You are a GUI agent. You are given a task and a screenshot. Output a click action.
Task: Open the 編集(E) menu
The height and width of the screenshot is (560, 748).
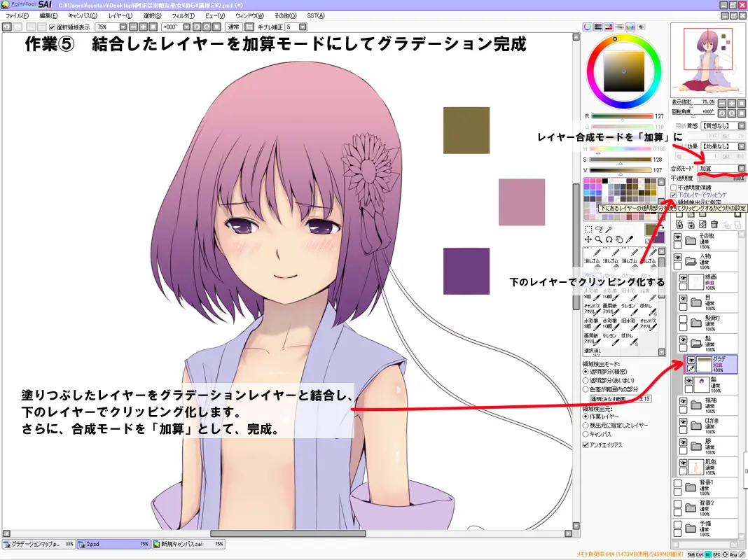pyautogui.click(x=48, y=15)
